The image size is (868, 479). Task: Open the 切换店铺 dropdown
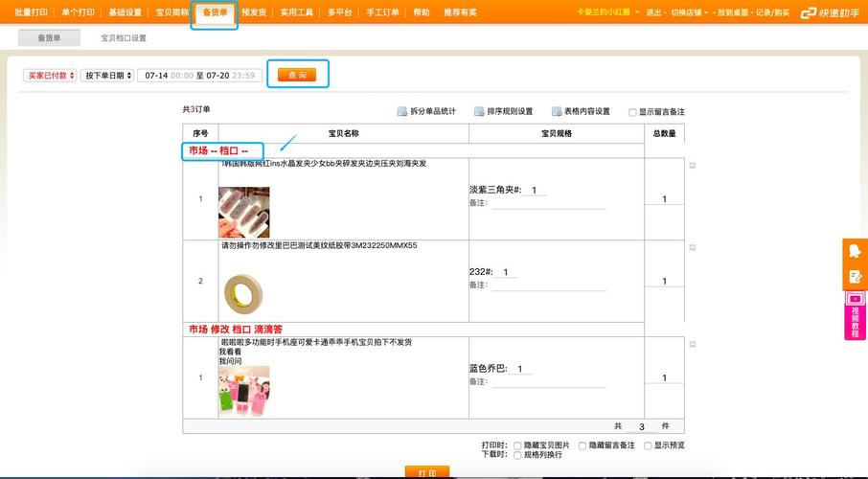pyautogui.click(x=689, y=12)
